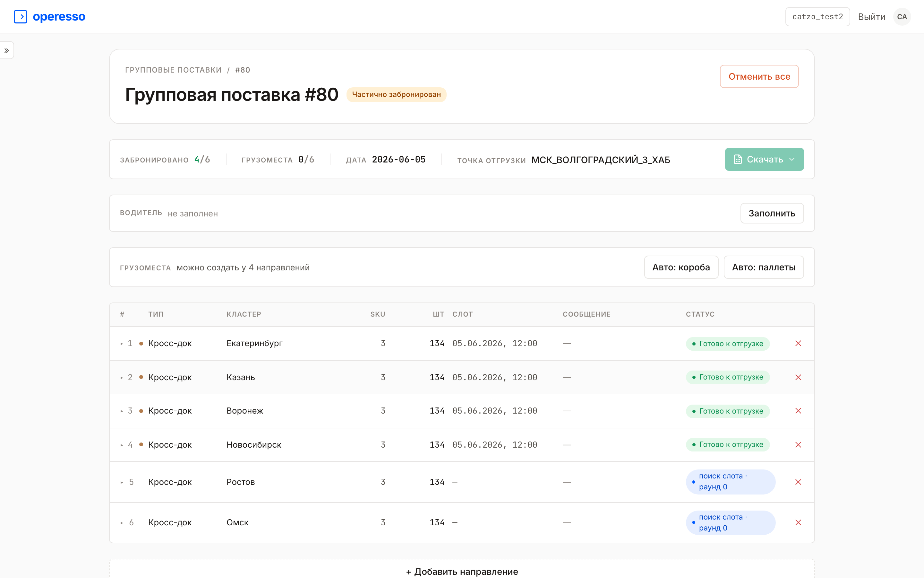The width and height of the screenshot is (924, 578).
Task: Remove the Воронеж direction with red X
Action: tap(798, 411)
